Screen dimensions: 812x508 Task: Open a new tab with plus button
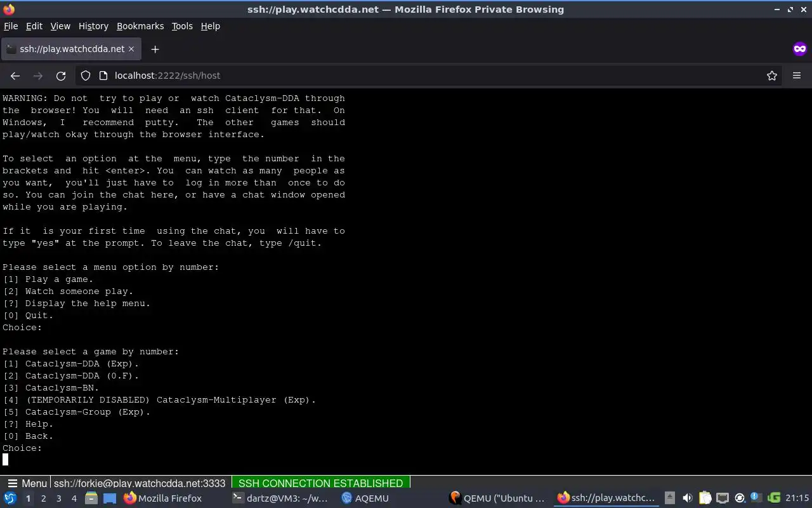pos(155,49)
